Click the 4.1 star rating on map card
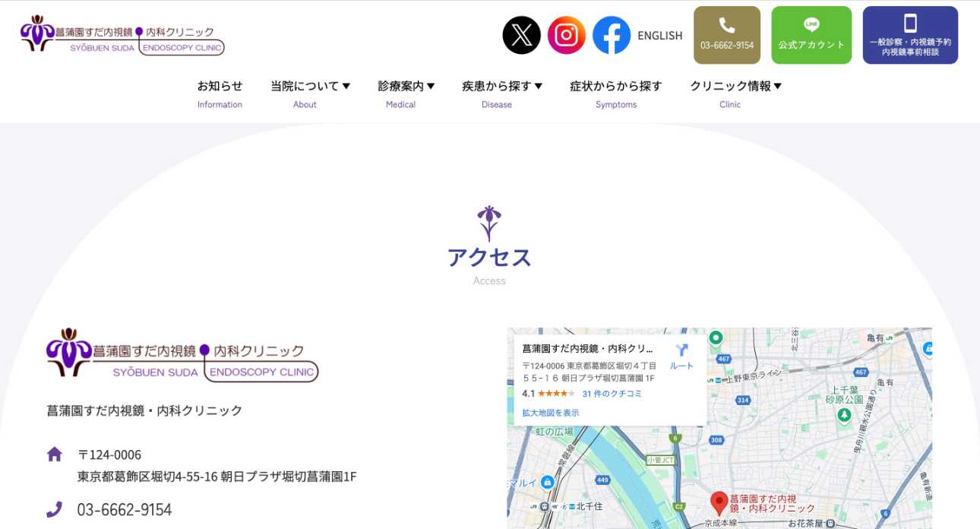The image size is (980, 529). click(548, 394)
